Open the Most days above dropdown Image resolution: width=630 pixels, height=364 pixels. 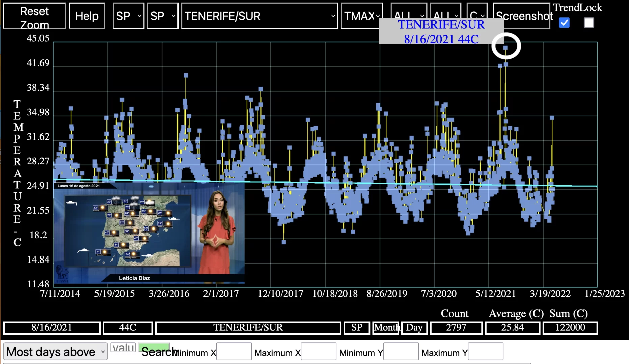coord(55,352)
